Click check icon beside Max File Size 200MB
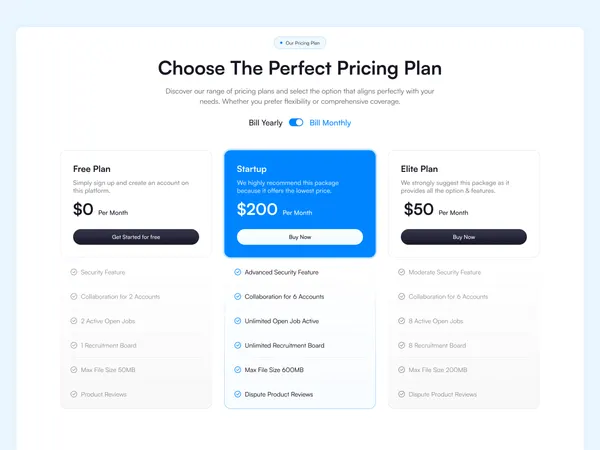The image size is (600, 450). 401,370
